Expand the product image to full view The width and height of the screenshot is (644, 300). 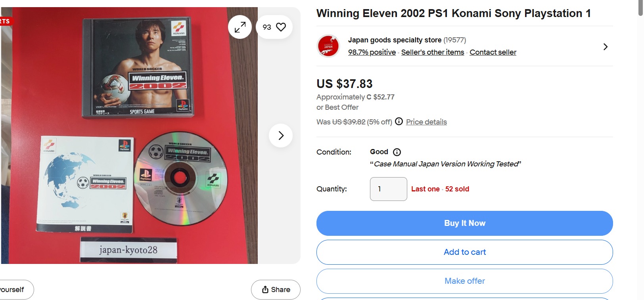point(240,27)
